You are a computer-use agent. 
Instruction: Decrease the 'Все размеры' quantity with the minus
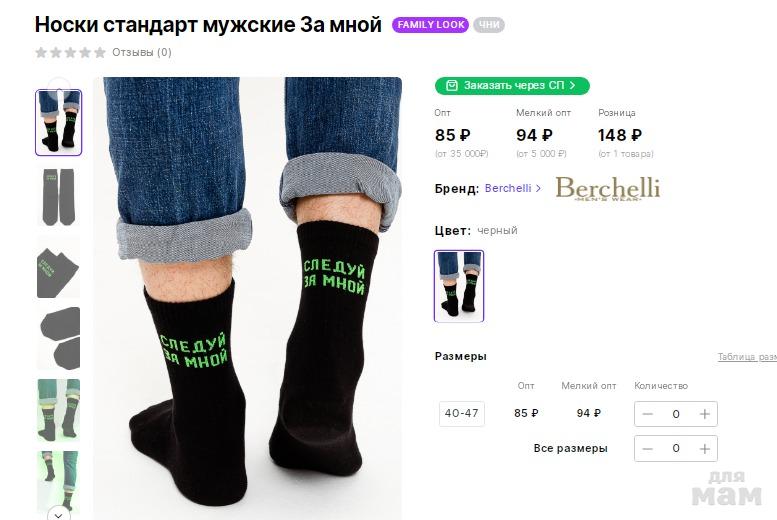pyautogui.click(x=648, y=449)
